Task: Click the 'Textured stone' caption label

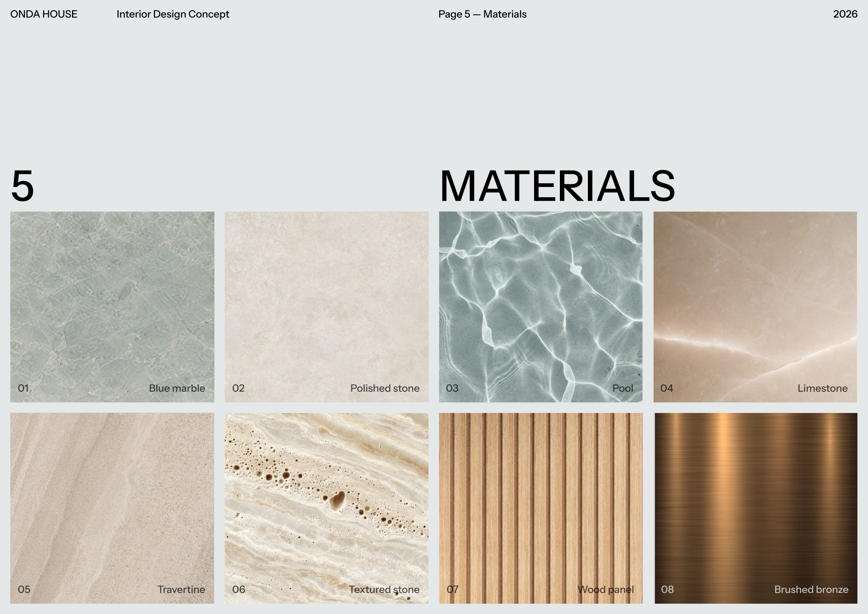Action: 384,589
